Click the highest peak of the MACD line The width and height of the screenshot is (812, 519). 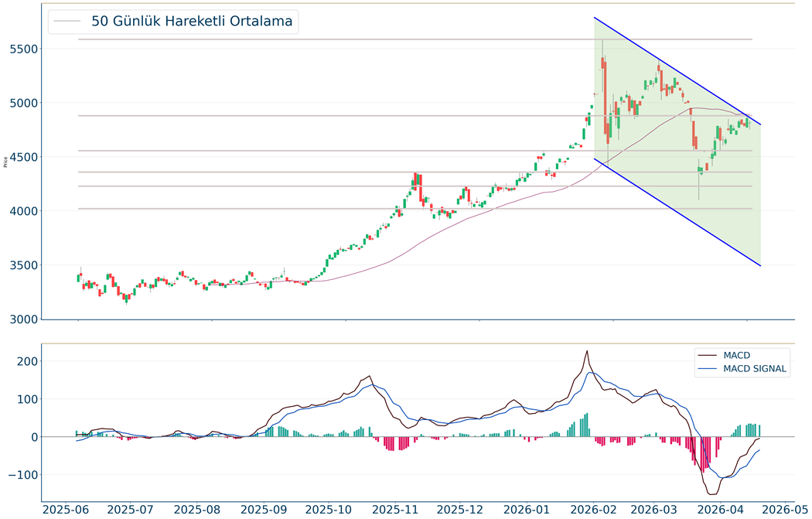click(x=587, y=351)
